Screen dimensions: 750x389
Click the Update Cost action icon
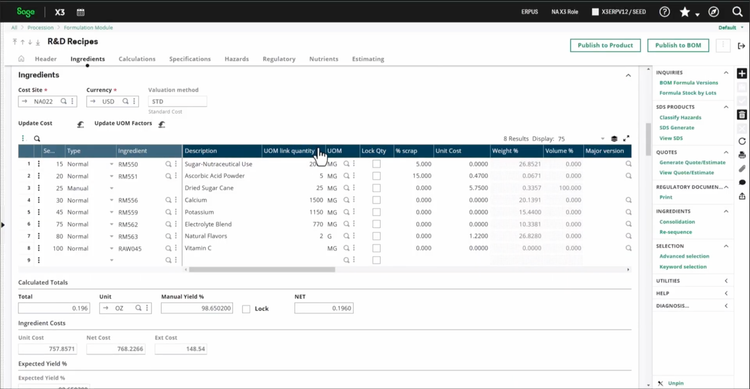pyautogui.click(x=80, y=124)
